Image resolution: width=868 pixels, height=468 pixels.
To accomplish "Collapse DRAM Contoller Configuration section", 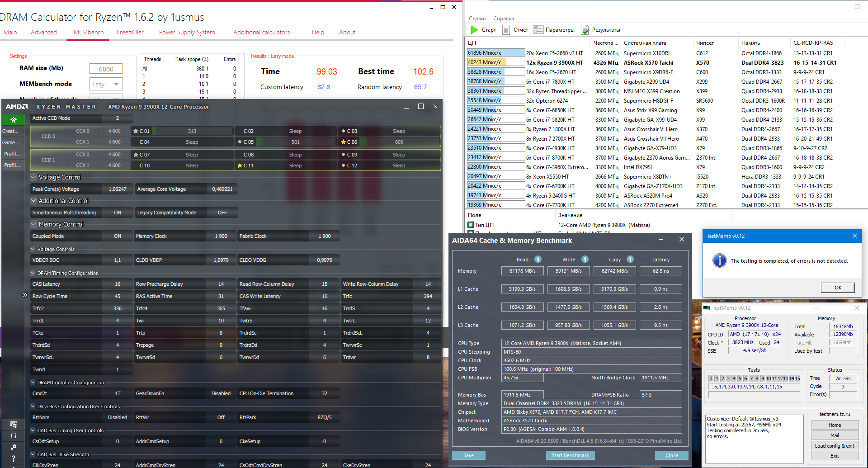I will point(33,383).
